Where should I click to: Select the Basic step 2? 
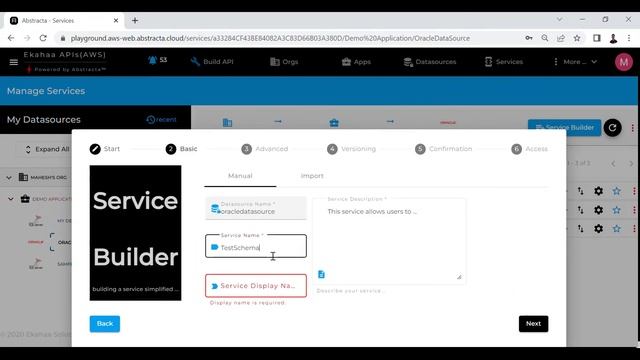coord(182,149)
